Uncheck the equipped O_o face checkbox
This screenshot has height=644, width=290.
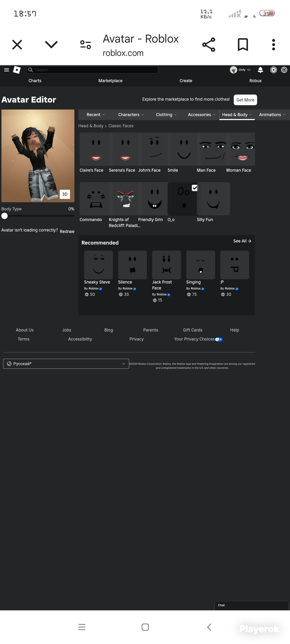[195, 188]
